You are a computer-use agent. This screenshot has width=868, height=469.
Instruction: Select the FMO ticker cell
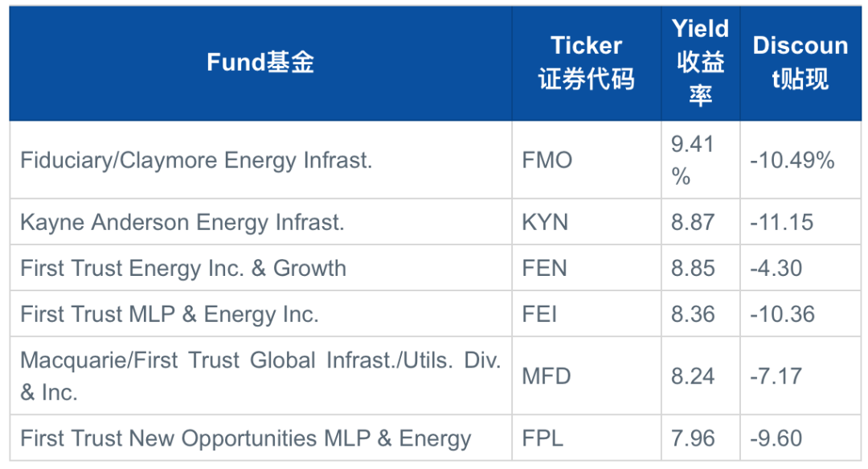coord(587,159)
